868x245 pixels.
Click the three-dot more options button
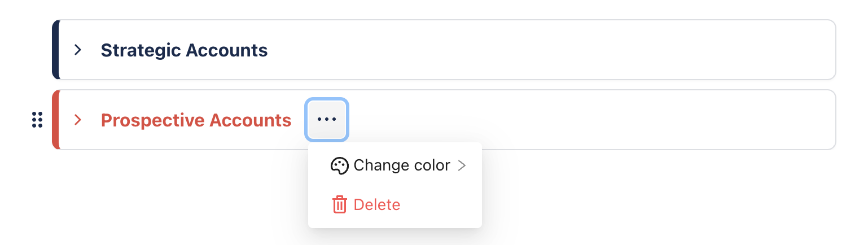[327, 119]
